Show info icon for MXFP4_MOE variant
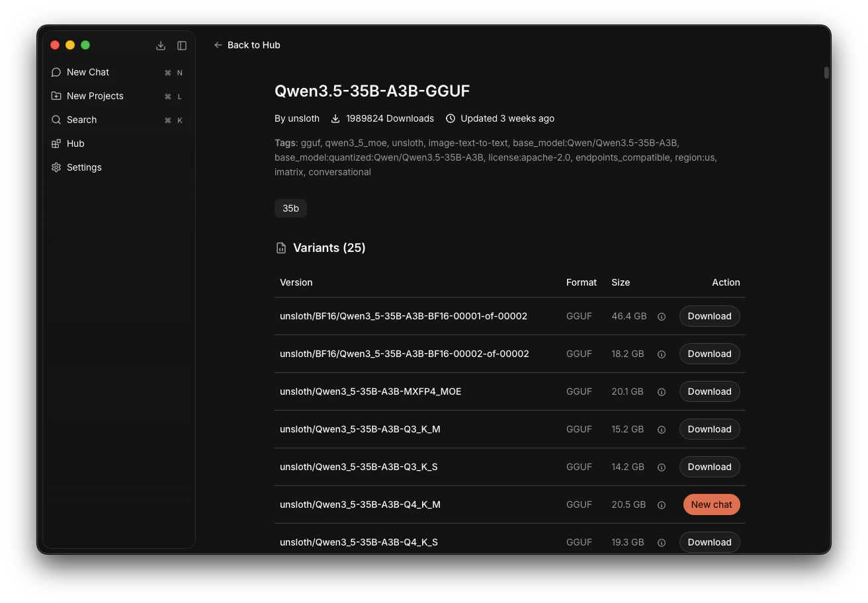Viewport: 868px width, 603px height. coord(662,392)
